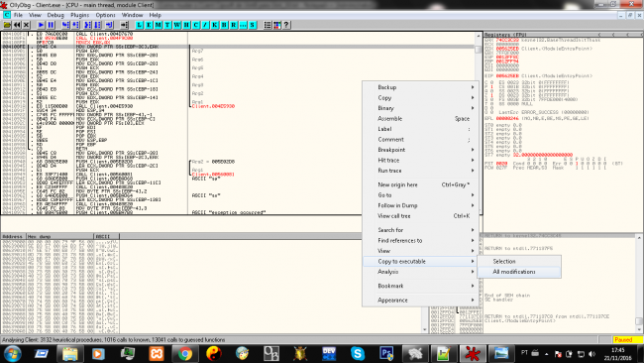This screenshot has width=644, height=363.
Task: Expand the Follow in Dump submenu
Action: click(420, 205)
